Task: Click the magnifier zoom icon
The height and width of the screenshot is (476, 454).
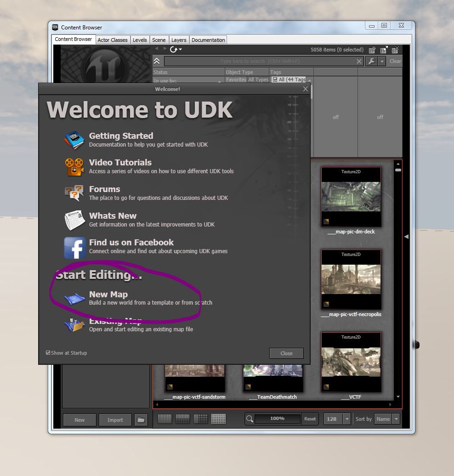Action: [250, 419]
